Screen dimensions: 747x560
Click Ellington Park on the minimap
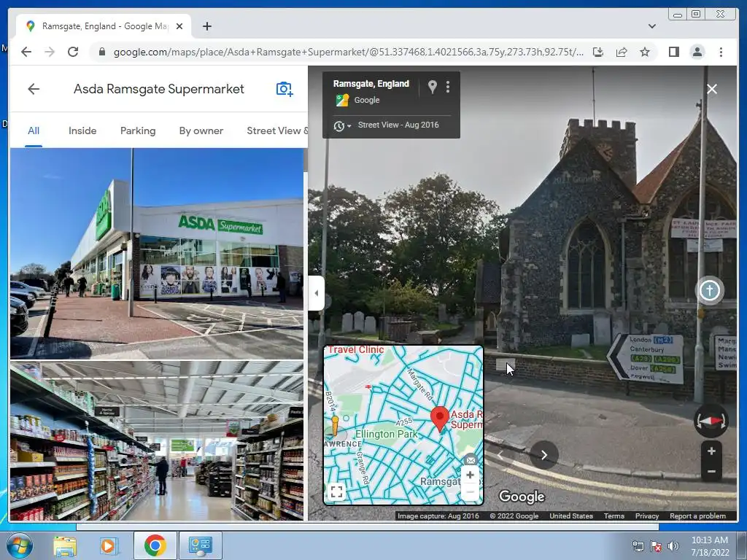386,435
